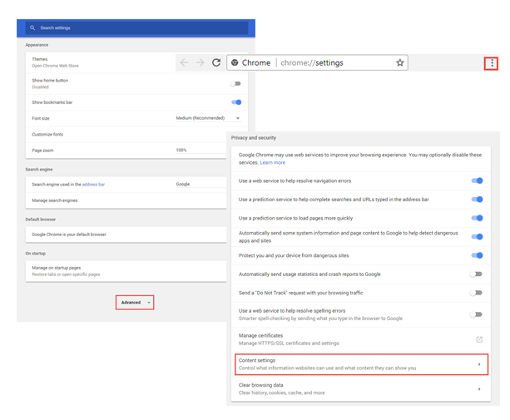Open Content settings
510x420 pixels.
359,364
